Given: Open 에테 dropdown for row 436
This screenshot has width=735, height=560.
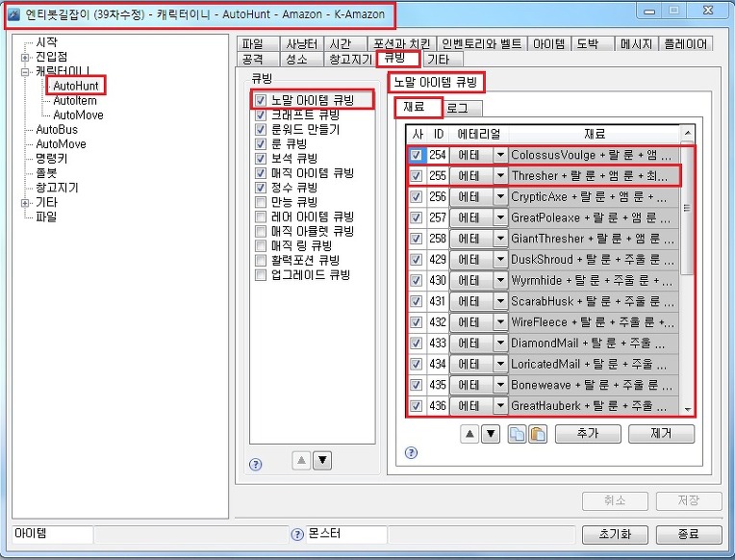Looking at the screenshot, I should (x=500, y=406).
